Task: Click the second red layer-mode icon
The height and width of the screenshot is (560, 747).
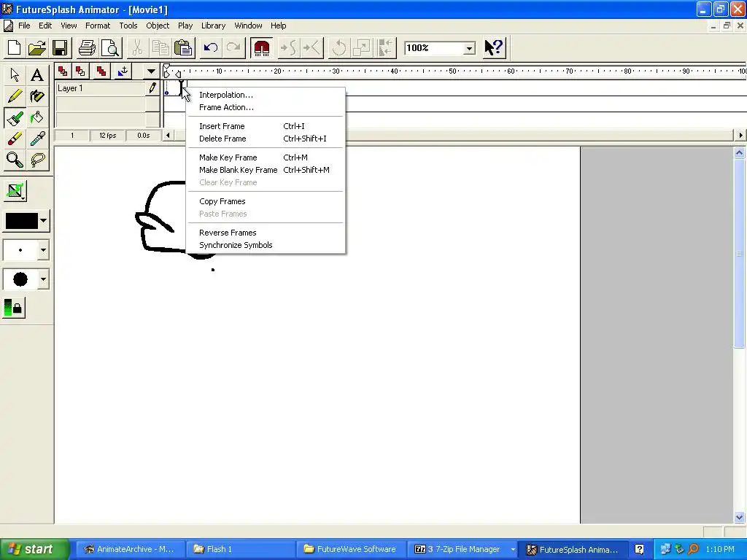Action: [80, 71]
